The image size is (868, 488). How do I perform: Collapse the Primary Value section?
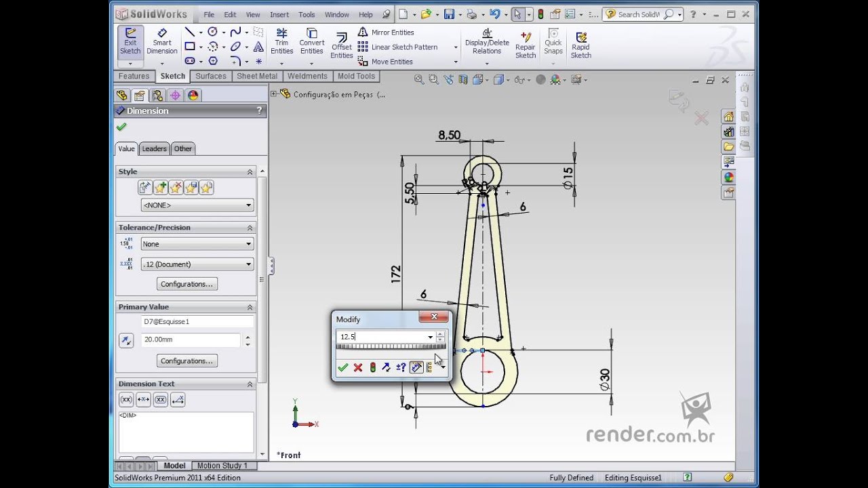pos(250,307)
